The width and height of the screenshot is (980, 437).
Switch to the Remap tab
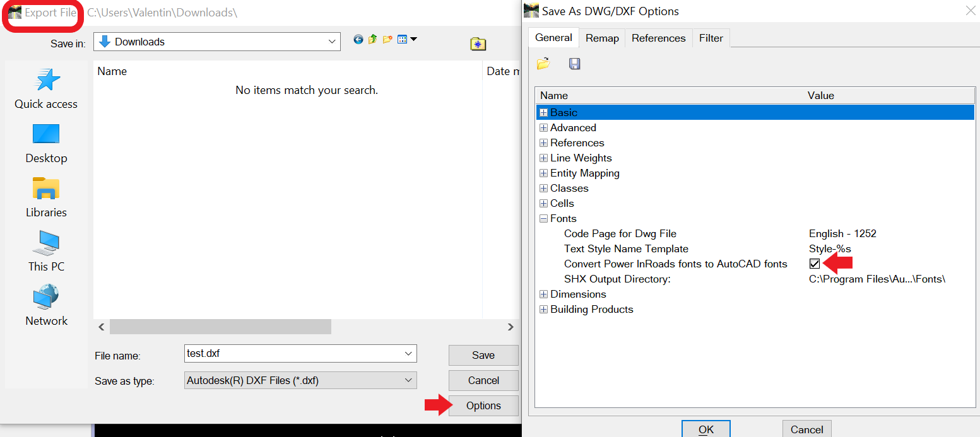pos(601,38)
